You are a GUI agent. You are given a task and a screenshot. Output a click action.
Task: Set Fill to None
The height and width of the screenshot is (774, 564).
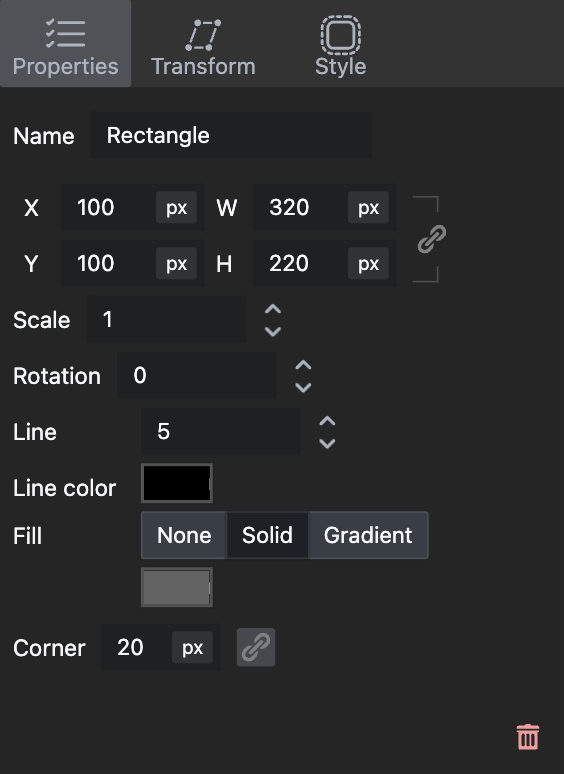(184, 535)
